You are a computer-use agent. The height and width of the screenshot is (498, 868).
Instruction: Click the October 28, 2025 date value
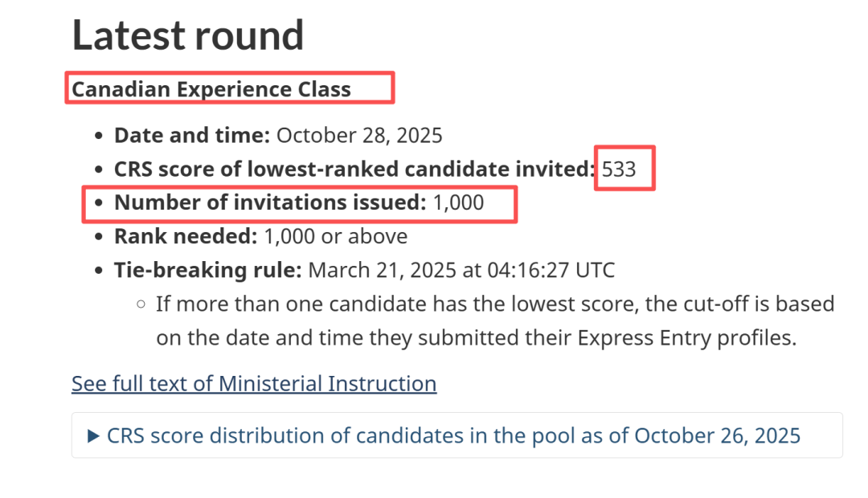tap(359, 136)
